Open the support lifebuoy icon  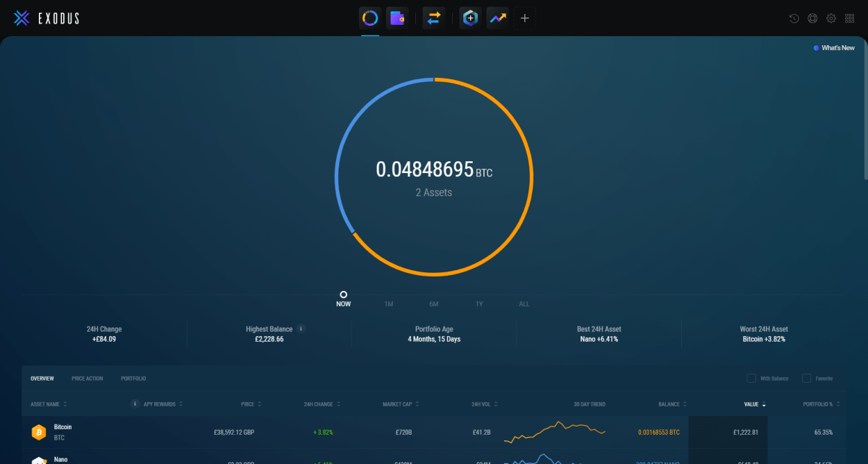(812, 19)
